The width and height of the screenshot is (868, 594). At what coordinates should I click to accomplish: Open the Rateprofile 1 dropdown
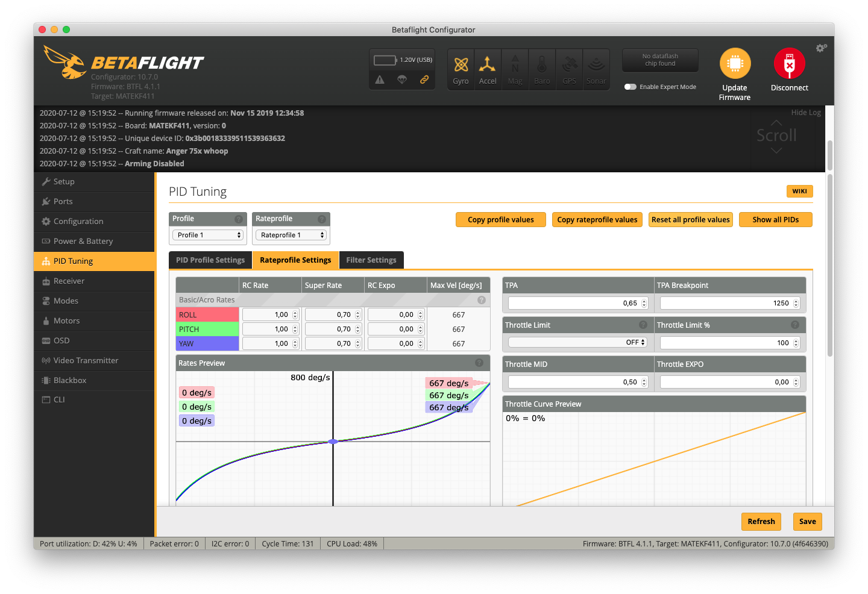(x=291, y=235)
